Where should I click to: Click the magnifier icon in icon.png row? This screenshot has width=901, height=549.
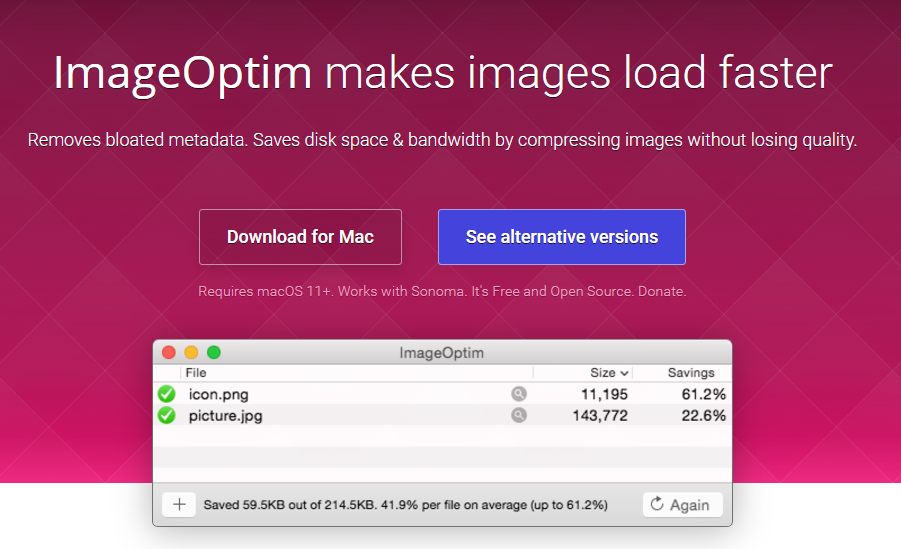coord(518,394)
